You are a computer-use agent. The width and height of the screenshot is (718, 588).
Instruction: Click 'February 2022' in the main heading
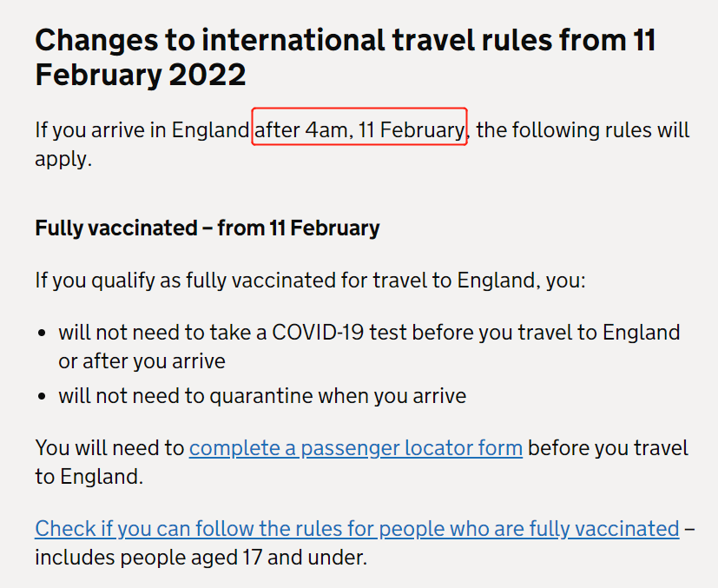point(141,75)
